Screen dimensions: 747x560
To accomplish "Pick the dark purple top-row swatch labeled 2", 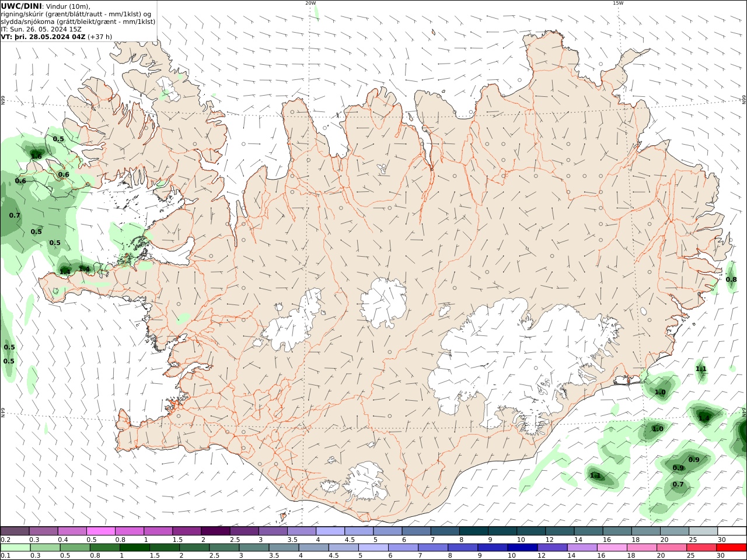I will click(215, 531).
